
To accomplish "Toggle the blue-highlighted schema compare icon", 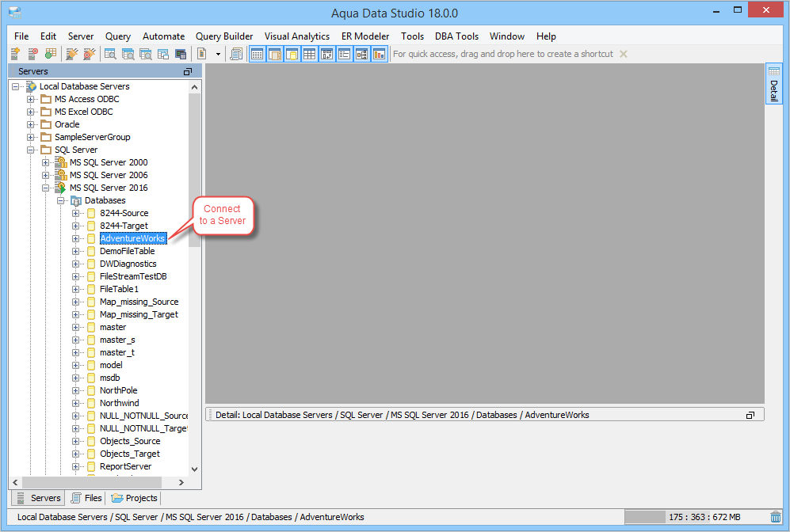I will pos(327,54).
